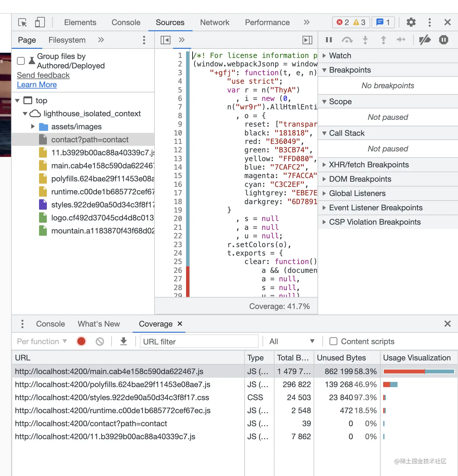Close the DevTools panel
Image resolution: width=458 pixels, height=476 pixels.
[x=448, y=22]
